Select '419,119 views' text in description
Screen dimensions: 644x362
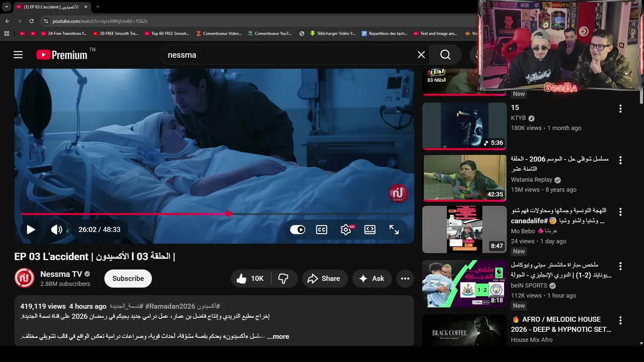point(43,306)
